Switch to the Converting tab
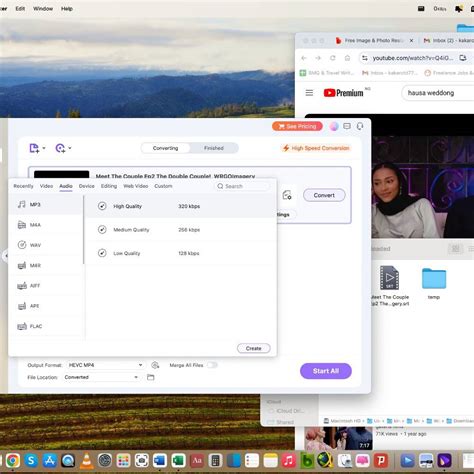The height and width of the screenshot is (474, 474). tap(165, 148)
